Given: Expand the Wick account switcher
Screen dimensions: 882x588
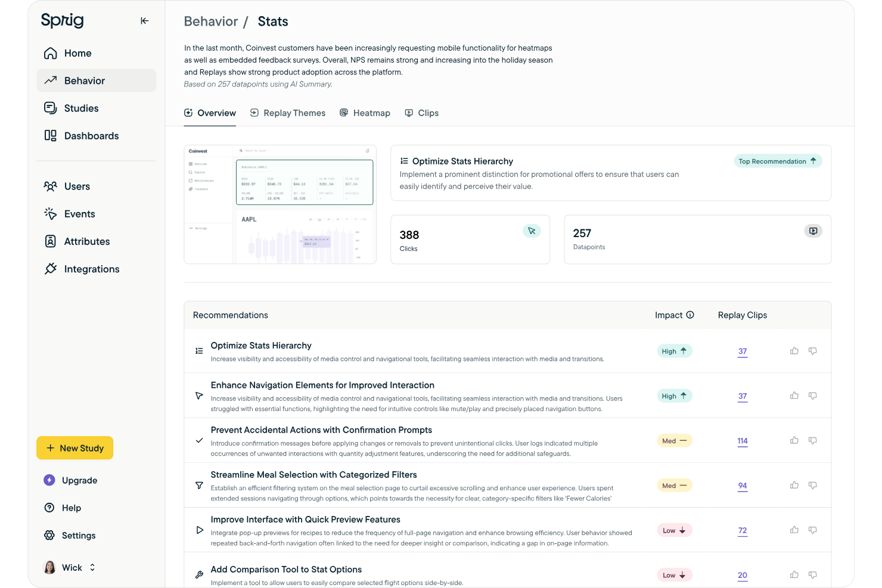Looking at the screenshot, I should 92,568.
